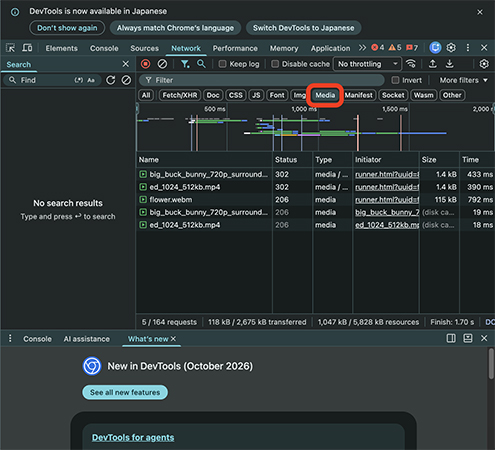The width and height of the screenshot is (495, 450).
Task: Enable the Disable cache checkbox
Action: [275, 64]
